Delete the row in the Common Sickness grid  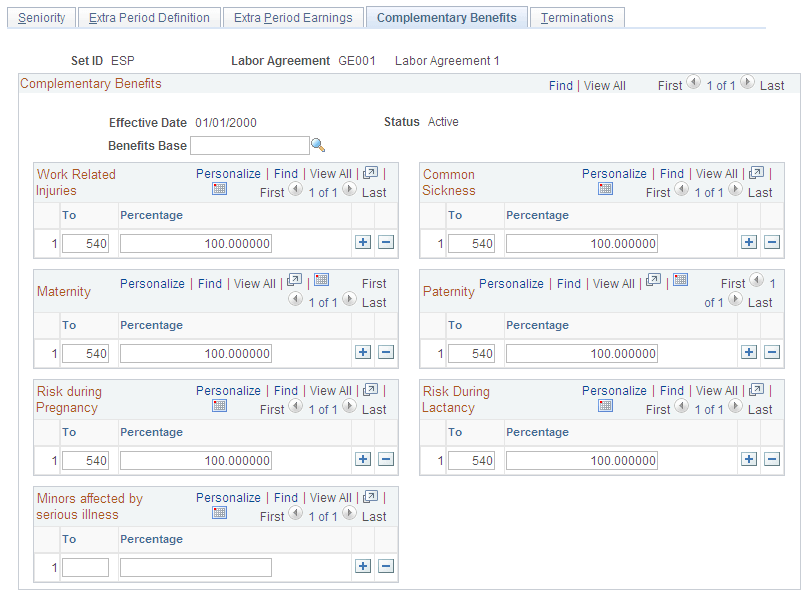pyautogui.click(x=773, y=243)
